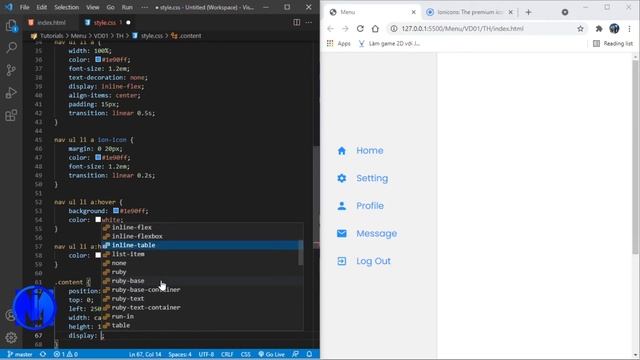Screen dimensions: 640x360
Task: Open the errors and warnings indicator
Action: pyautogui.click(x=66, y=354)
